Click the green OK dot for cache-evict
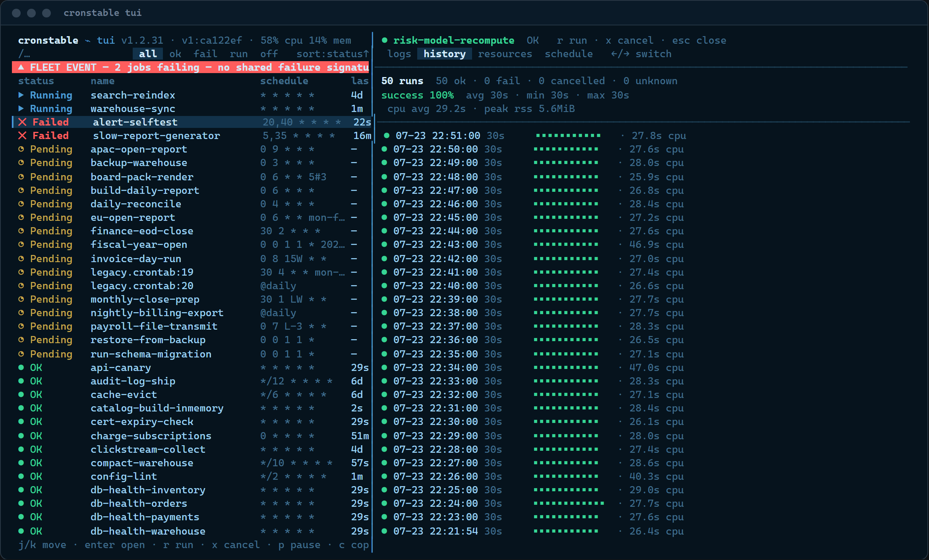The image size is (929, 560). coord(21,394)
